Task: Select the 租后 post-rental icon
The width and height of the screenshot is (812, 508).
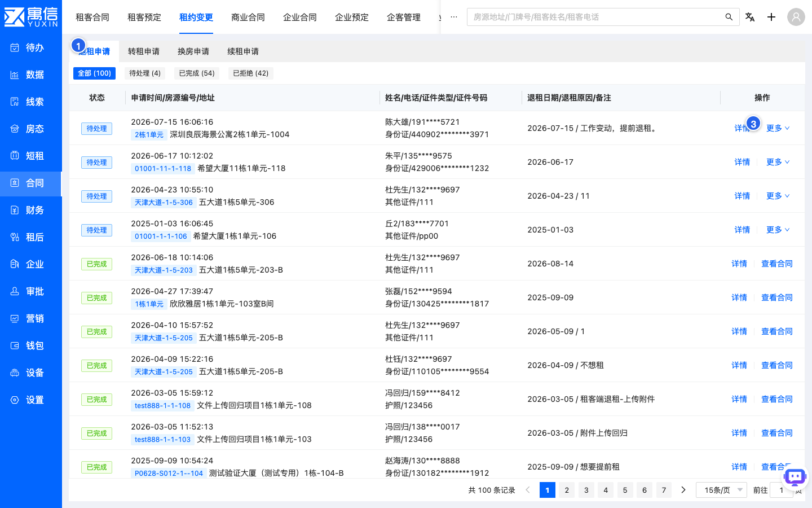Action: pos(15,237)
